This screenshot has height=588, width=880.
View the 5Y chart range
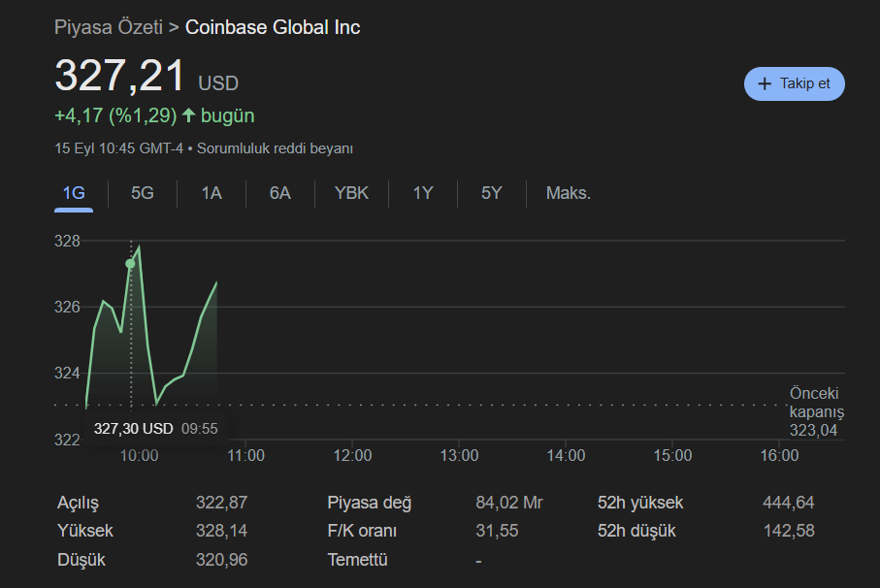492,193
